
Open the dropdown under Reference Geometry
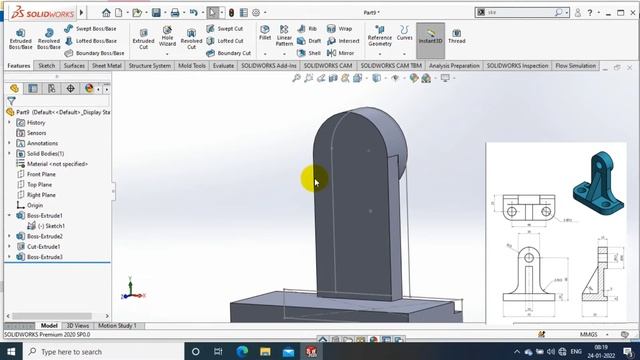point(380,53)
